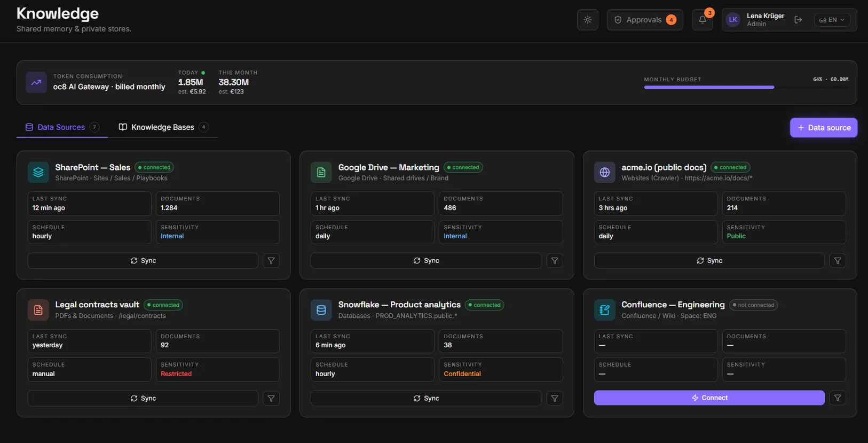Open the Approvals button

click(x=645, y=20)
